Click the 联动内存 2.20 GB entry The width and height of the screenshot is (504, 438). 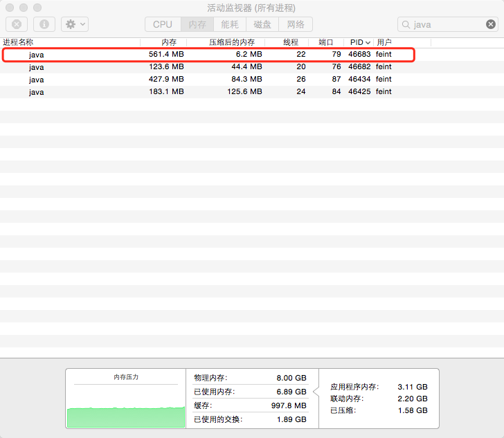coord(379,399)
